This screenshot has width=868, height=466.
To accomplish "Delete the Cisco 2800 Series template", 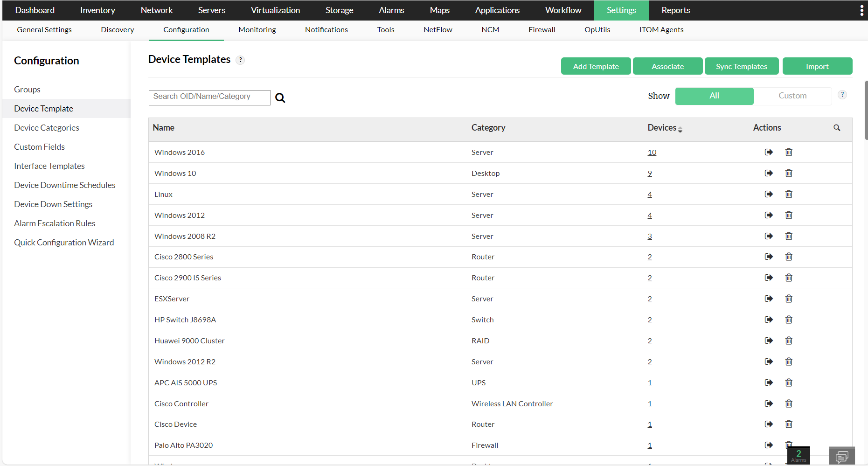I will (x=789, y=257).
